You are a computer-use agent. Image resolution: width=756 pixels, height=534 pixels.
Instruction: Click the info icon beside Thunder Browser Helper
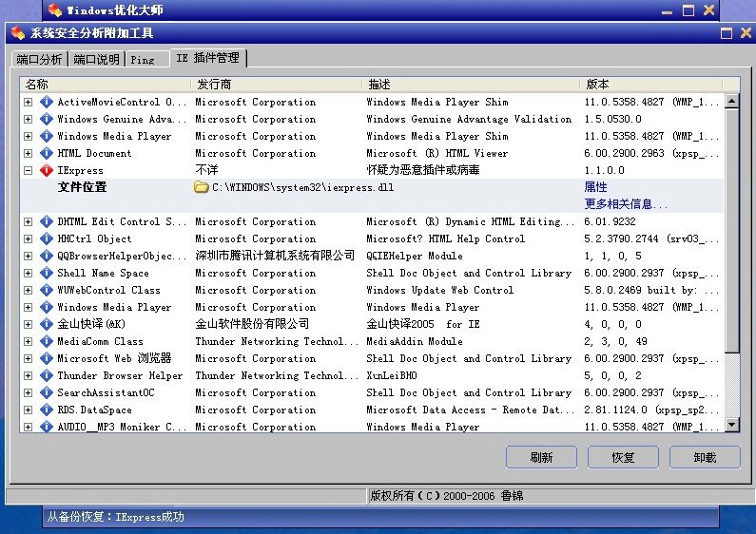point(46,376)
